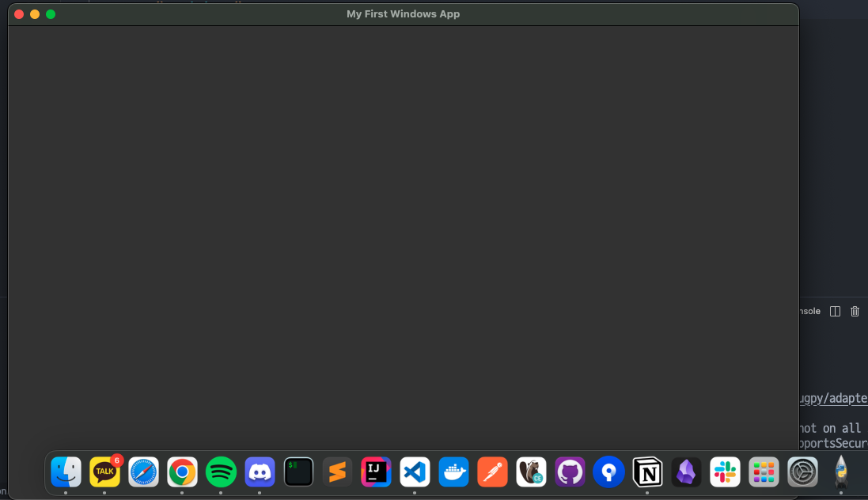Open Google Chrome in the dock

tap(182, 472)
